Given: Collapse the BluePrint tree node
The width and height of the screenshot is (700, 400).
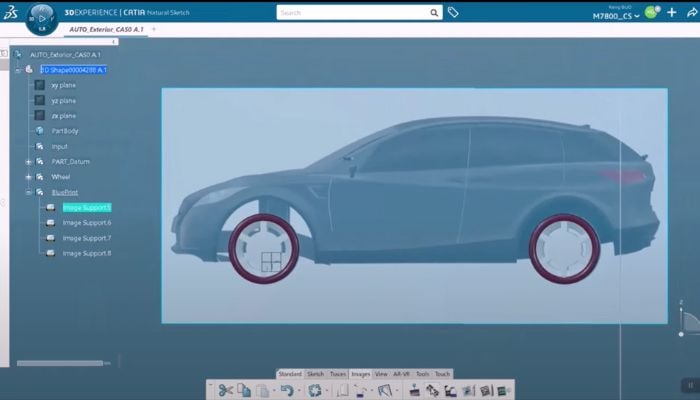Looking at the screenshot, I should click(29, 192).
